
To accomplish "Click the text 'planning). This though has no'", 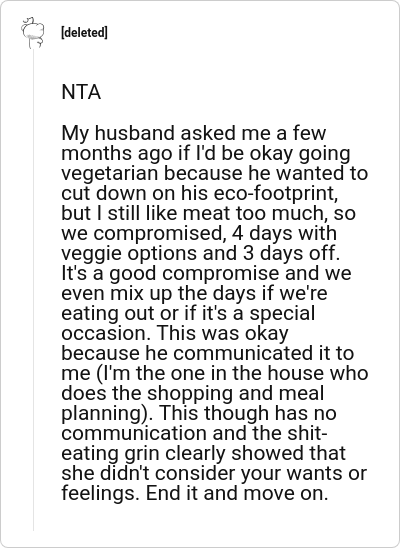I will click(x=199, y=413).
